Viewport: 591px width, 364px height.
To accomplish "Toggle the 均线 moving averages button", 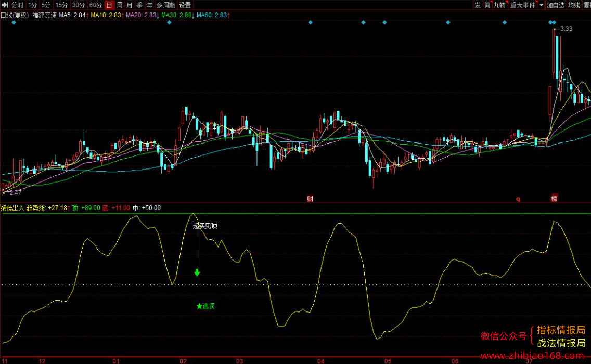I will point(574,5).
